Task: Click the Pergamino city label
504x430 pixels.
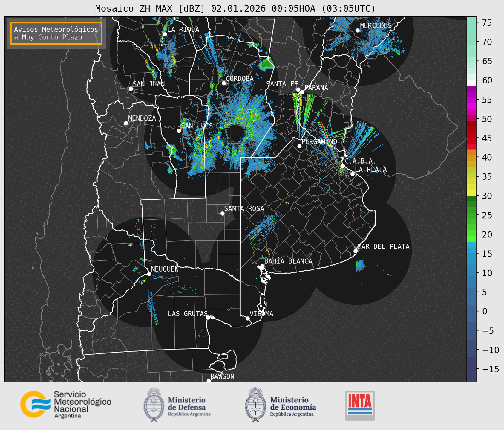Action: coord(319,141)
